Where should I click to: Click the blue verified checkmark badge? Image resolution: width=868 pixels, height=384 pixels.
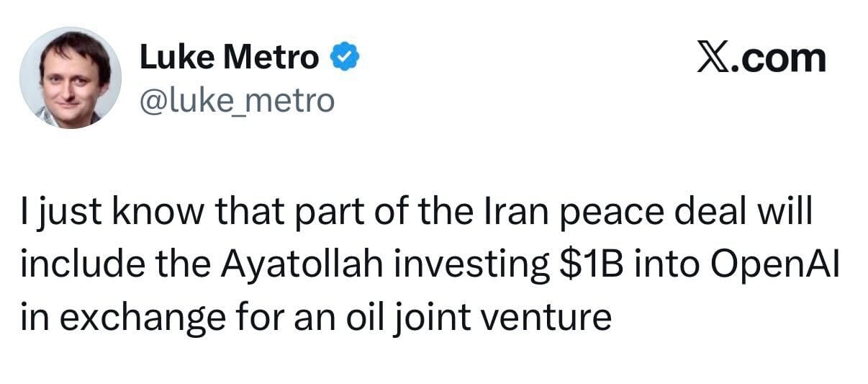click(343, 58)
